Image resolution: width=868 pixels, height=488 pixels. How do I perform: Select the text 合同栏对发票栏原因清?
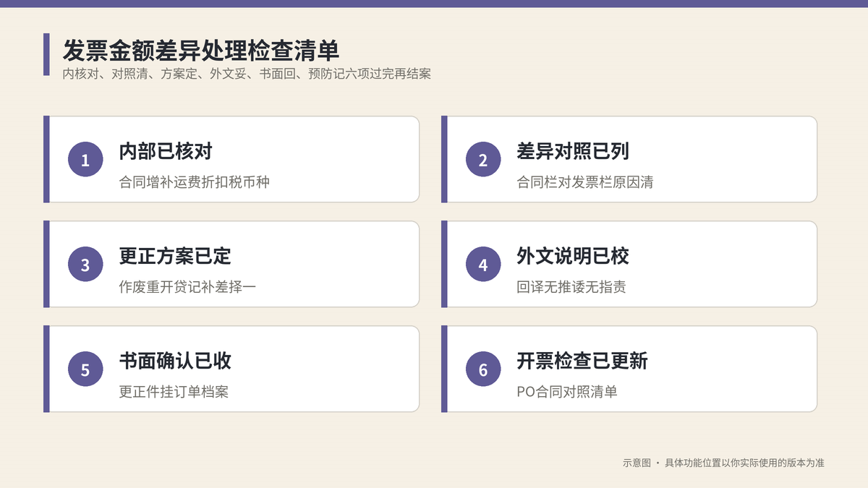pos(585,182)
